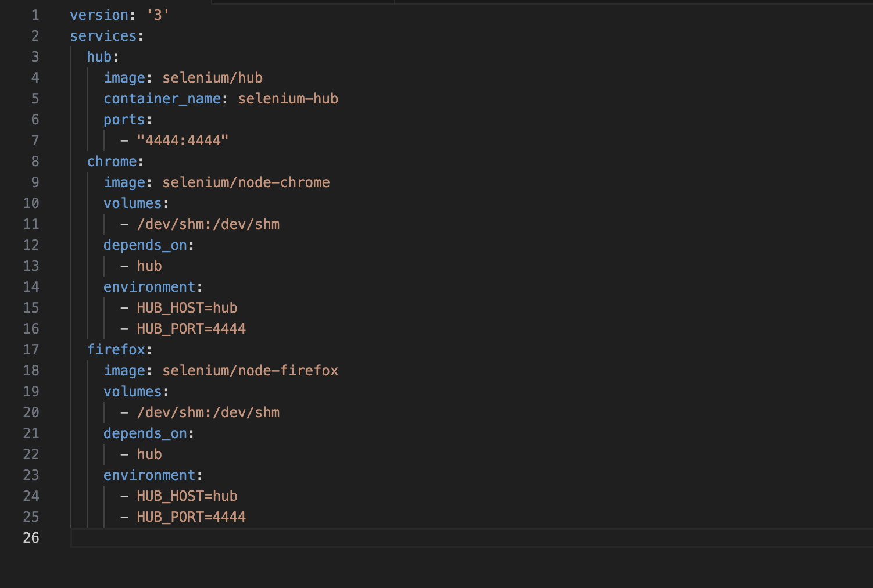Click the 'version' key on line 1

tap(99, 15)
